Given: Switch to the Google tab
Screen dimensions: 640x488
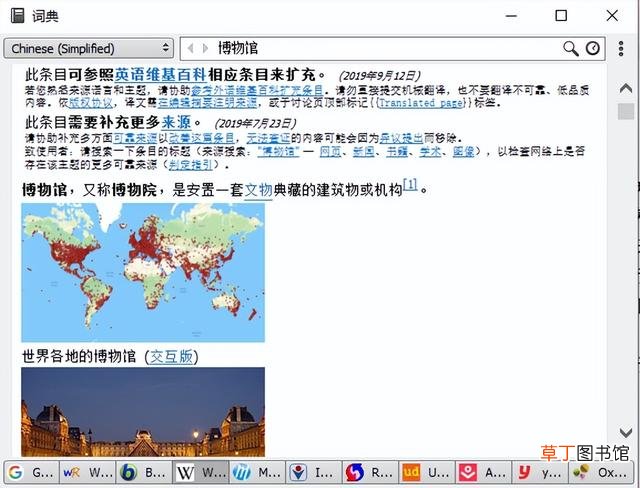Looking at the screenshot, I should [31, 472].
